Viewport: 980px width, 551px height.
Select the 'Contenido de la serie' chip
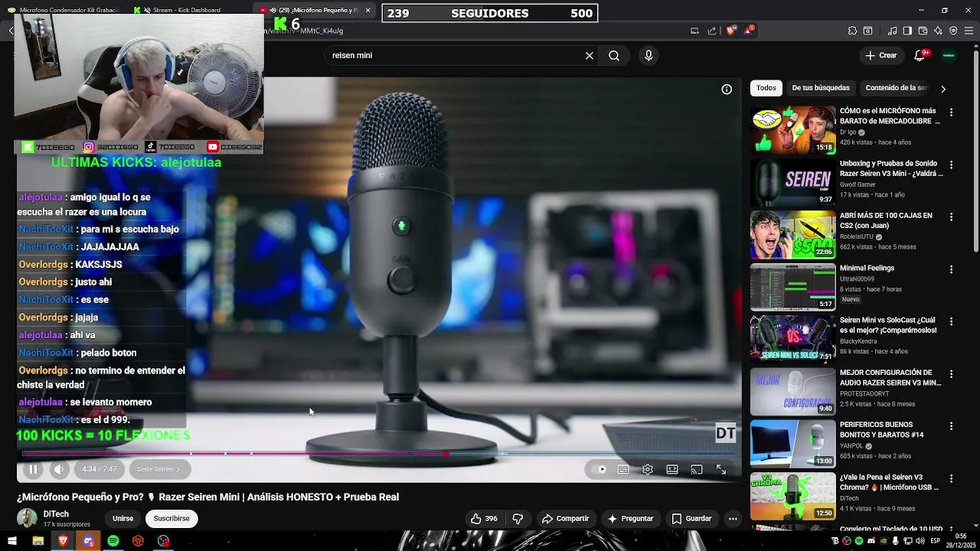tap(896, 88)
